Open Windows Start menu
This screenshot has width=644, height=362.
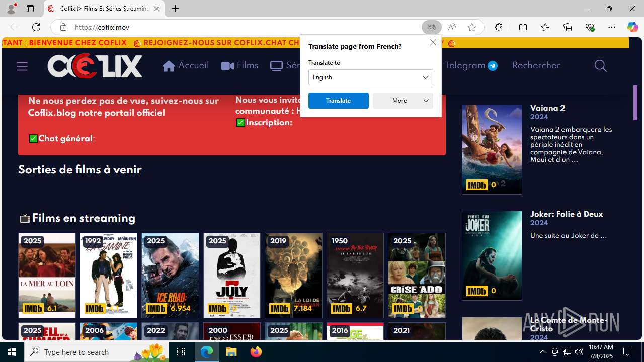pos(12,352)
